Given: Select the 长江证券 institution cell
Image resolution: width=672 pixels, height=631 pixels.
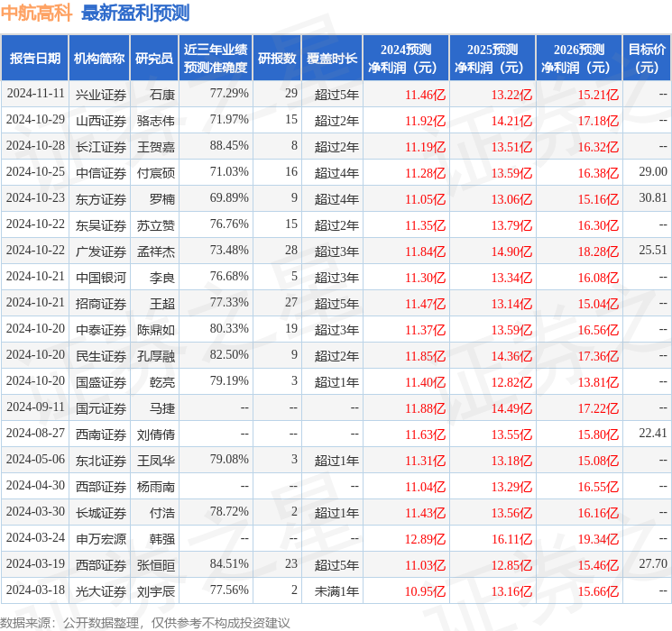Looking at the screenshot, I should (x=101, y=147).
